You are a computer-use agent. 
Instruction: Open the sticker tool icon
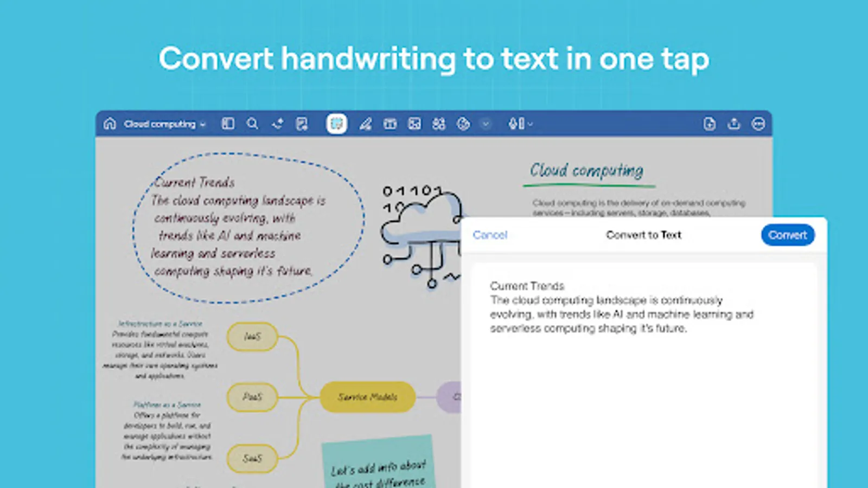463,124
